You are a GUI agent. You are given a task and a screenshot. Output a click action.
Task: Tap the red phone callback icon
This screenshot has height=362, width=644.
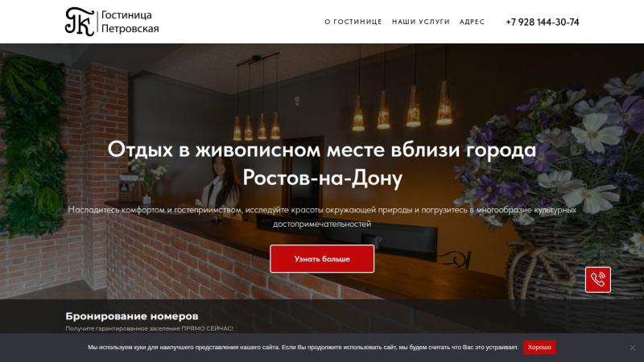(597, 279)
